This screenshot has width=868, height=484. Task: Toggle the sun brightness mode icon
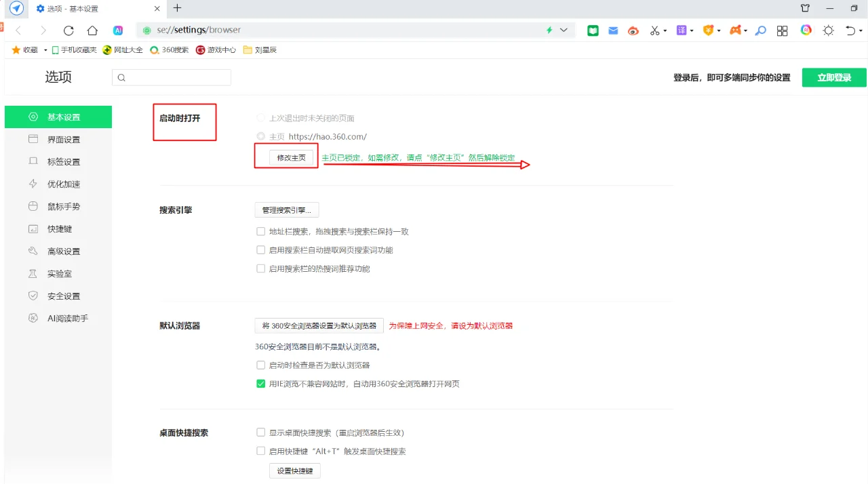[828, 31]
